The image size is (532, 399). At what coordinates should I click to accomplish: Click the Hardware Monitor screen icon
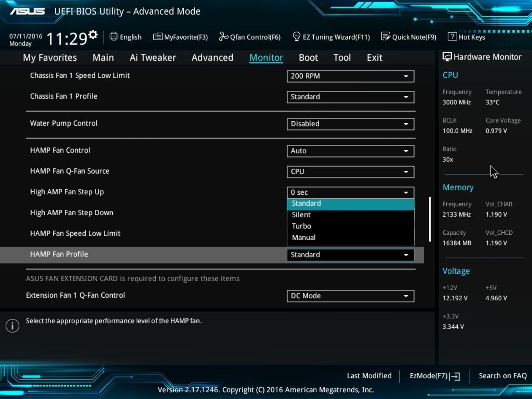click(x=447, y=57)
